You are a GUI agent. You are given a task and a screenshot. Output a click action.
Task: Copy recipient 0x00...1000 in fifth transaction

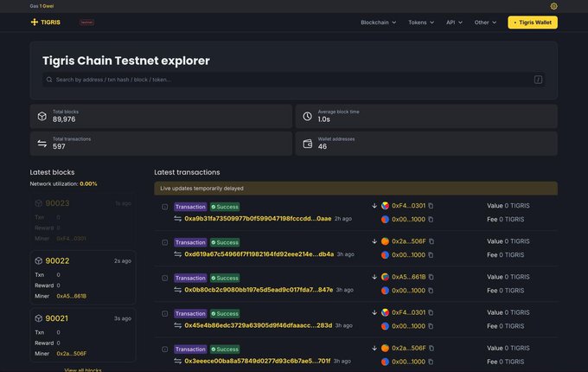[431, 362]
